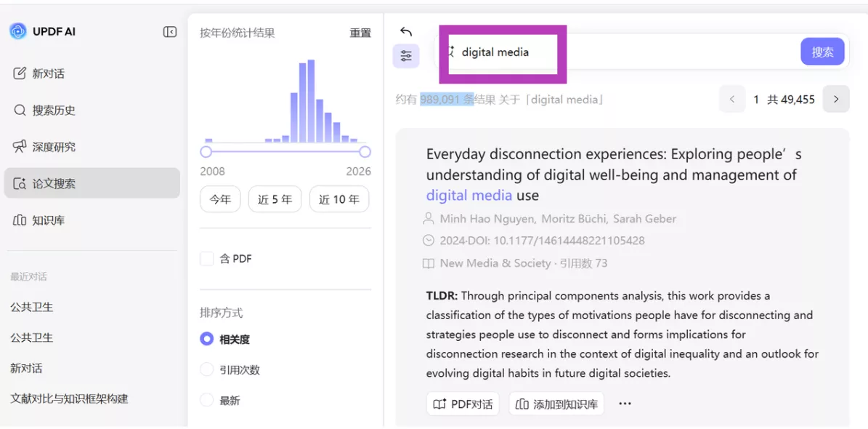Click the back arrow above filters
This screenshot has width=868, height=429.
(x=406, y=32)
